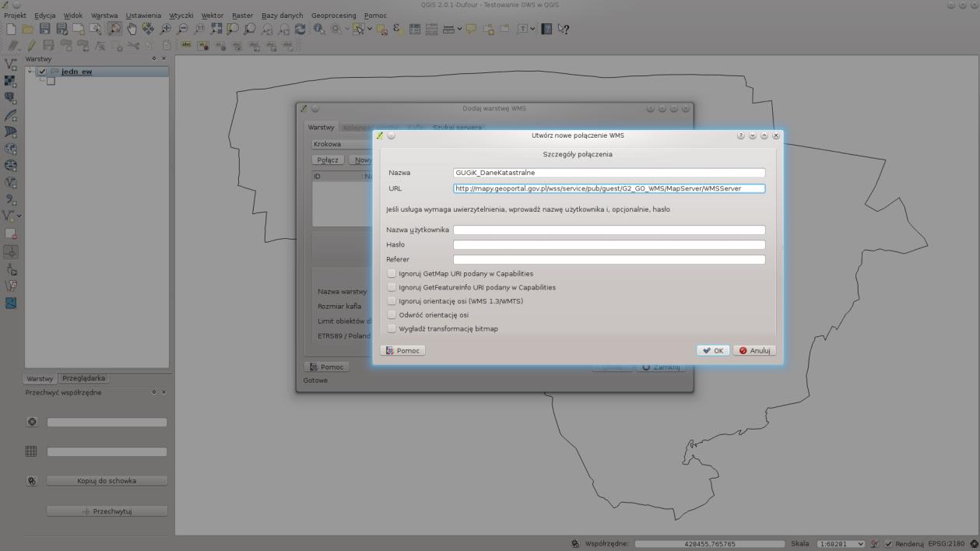Click the field calculator epsilon icon

(397, 30)
